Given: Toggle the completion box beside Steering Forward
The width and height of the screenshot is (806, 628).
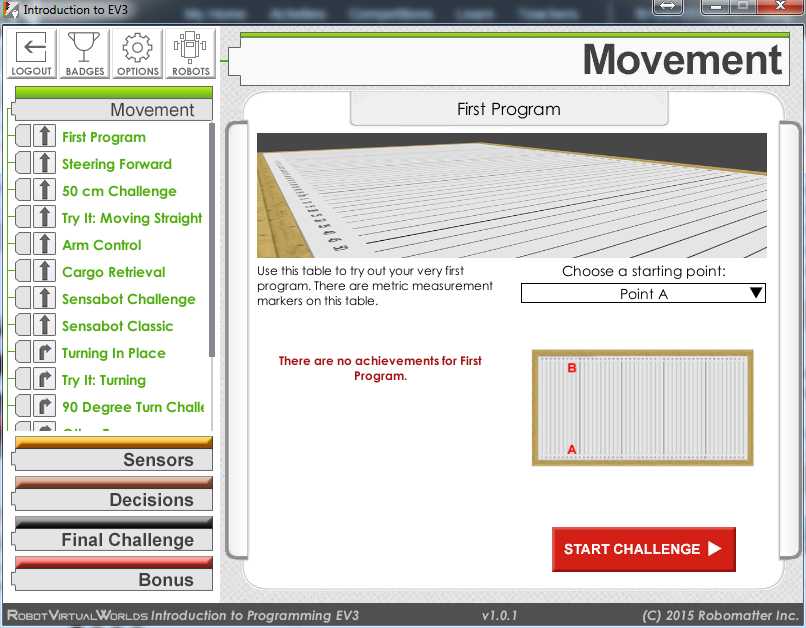Looking at the screenshot, I should (x=23, y=163).
